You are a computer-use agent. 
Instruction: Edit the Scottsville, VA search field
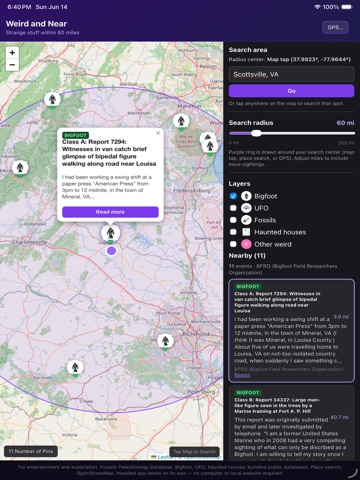pos(291,74)
